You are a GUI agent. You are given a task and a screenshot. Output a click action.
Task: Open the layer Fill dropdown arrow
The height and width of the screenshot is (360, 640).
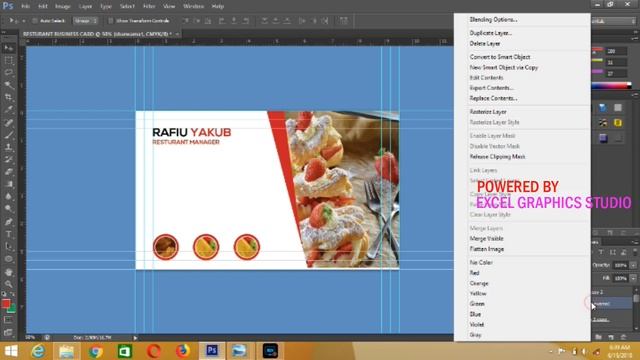click(633, 278)
